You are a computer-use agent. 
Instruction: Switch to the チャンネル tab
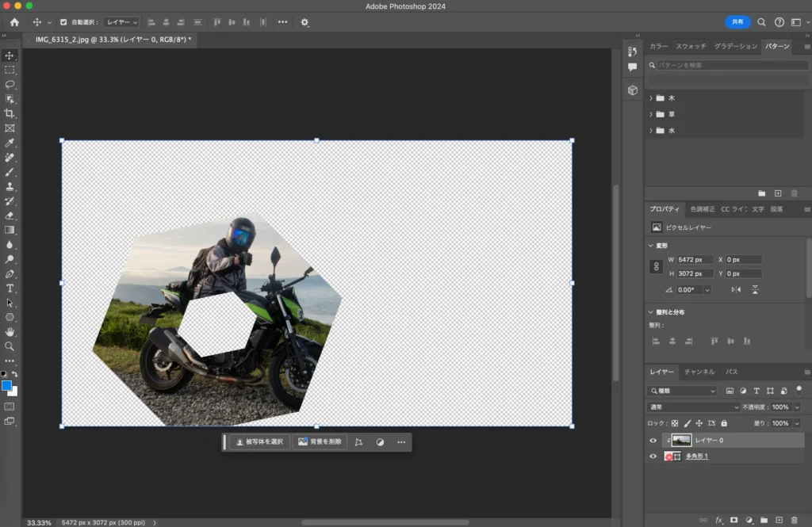(x=699, y=372)
